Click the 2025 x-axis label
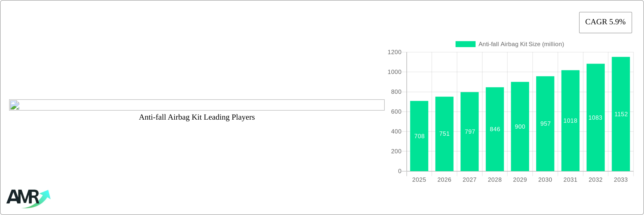Screen dimensions: 644x215 click(419, 180)
